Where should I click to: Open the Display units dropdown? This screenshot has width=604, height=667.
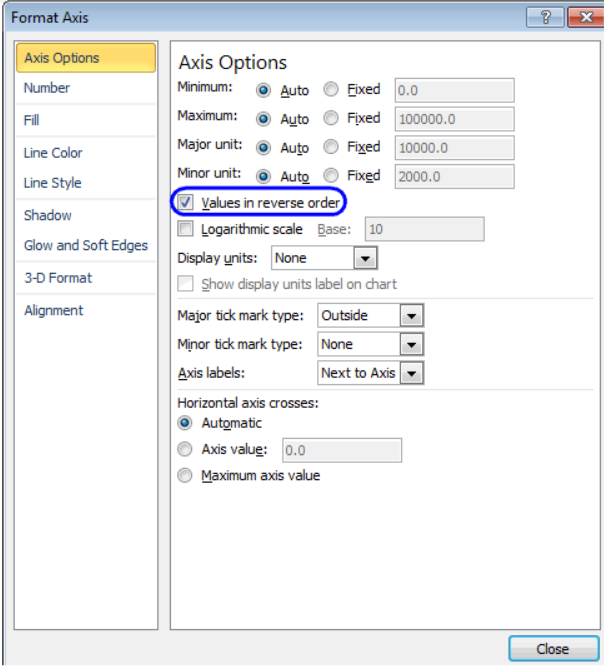365,258
